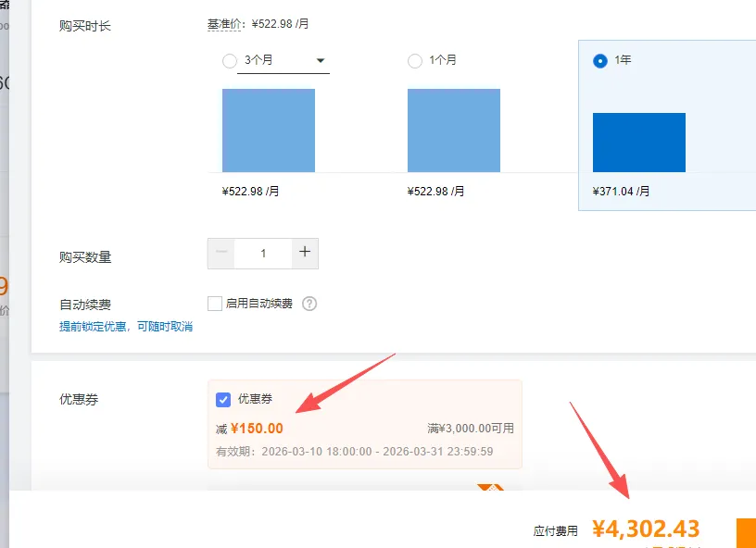Click the 1个月 price bar chart
The height and width of the screenshot is (548, 756).
pyautogui.click(x=454, y=130)
